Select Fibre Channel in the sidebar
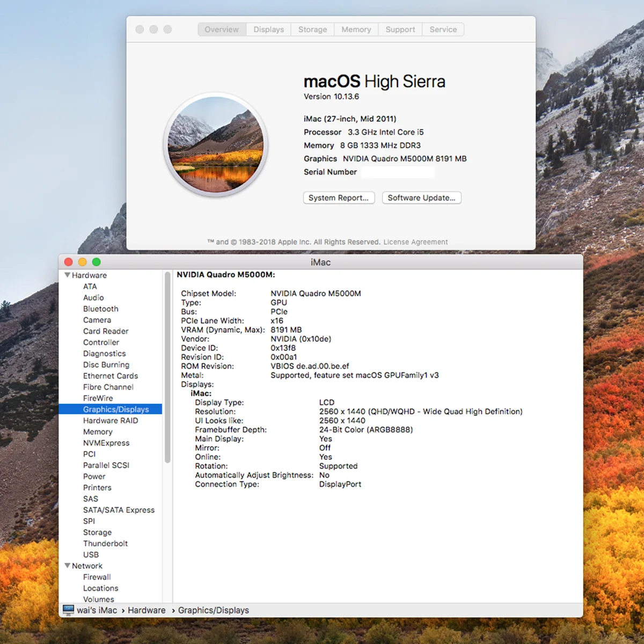 tap(108, 387)
